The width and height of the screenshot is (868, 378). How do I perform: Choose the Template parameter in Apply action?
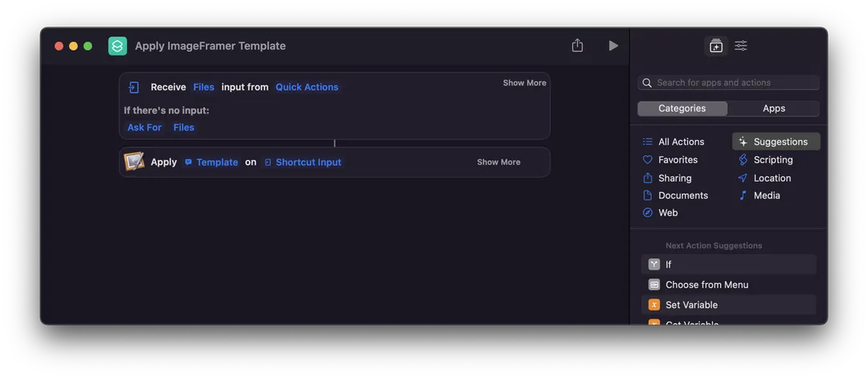[211, 162]
